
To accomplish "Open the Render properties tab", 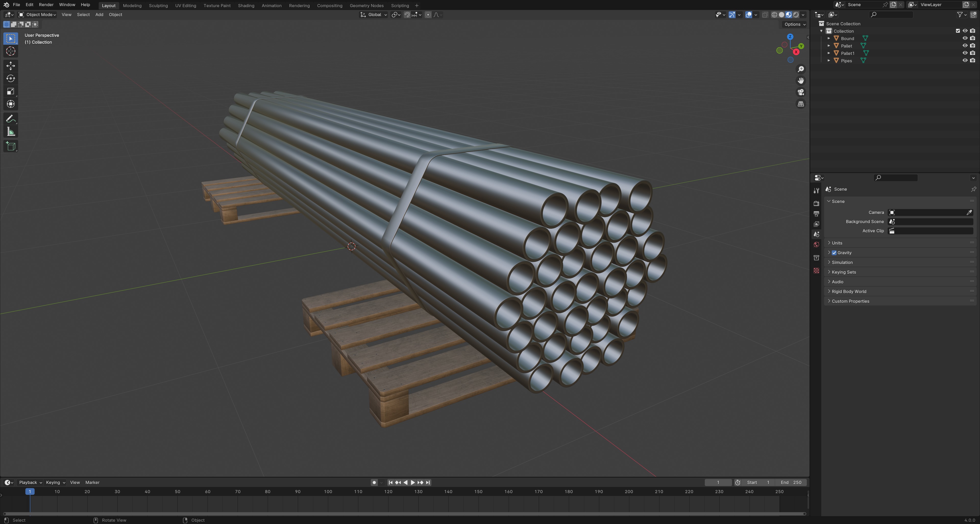I will pyautogui.click(x=816, y=204).
